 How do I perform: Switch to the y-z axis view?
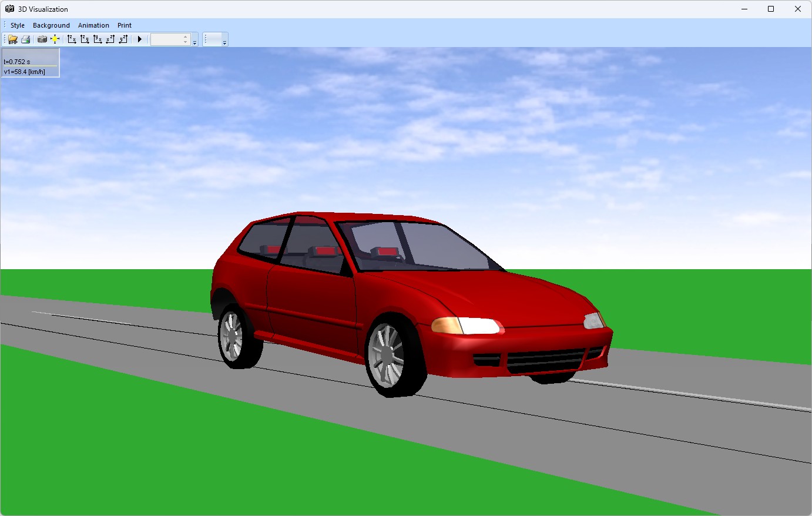pos(123,39)
